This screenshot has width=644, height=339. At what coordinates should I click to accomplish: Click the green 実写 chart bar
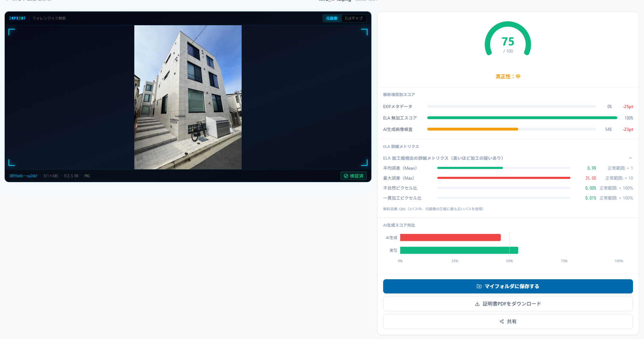tap(459, 250)
